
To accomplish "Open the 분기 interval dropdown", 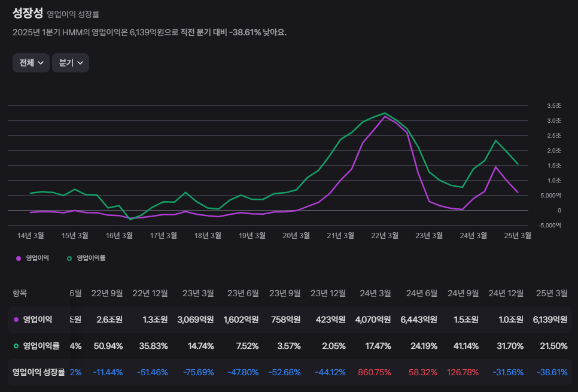I will coord(71,63).
